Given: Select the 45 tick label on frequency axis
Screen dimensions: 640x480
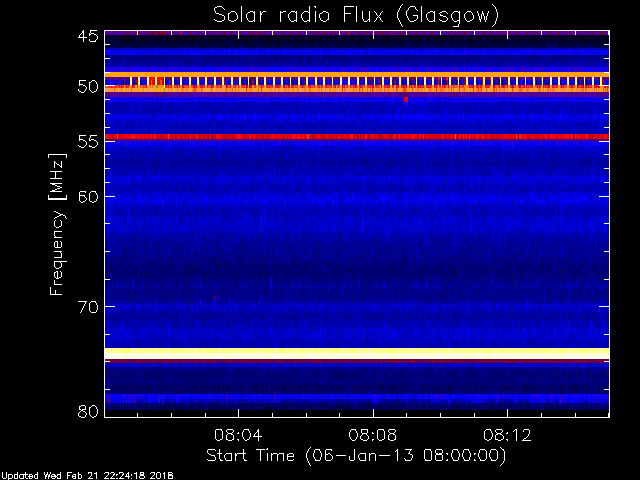Looking at the screenshot, I should click(87, 37).
